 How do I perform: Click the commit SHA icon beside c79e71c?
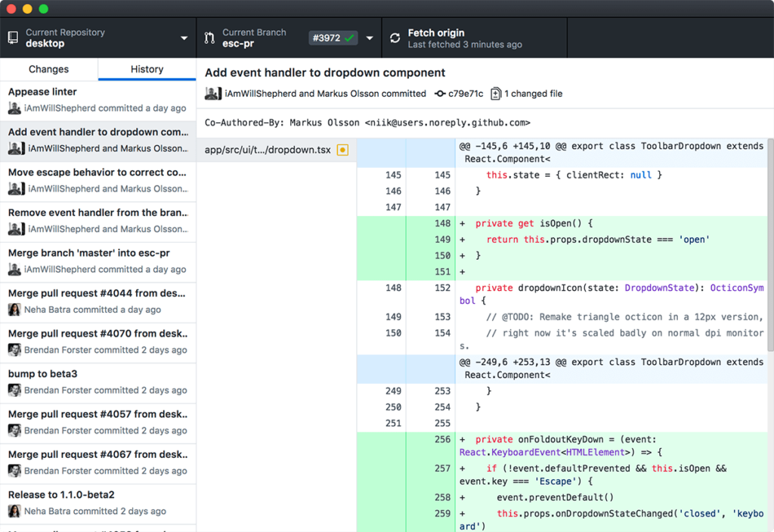(x=440, y=94)
